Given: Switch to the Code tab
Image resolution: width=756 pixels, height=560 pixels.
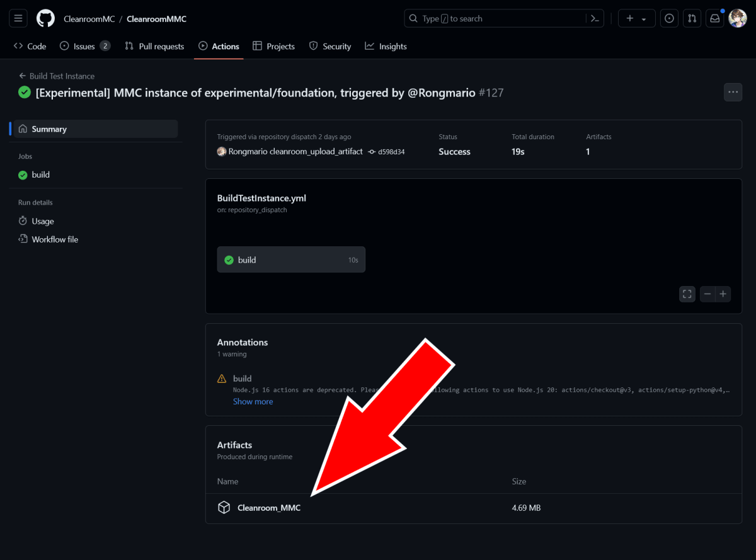Looking at the screenshot, I should pyautogui.click(x=30, y=46).
